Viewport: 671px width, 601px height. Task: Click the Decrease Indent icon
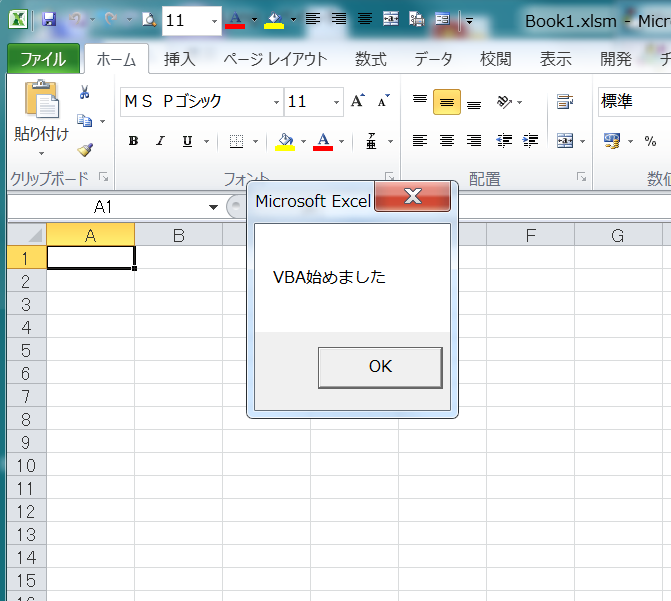click(504, 140)
